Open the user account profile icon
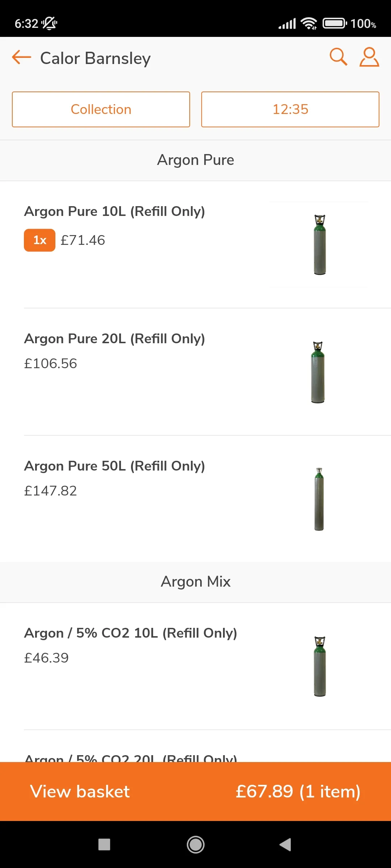The height and width of the screenshot is (868, 391). [x=369, y=57]
